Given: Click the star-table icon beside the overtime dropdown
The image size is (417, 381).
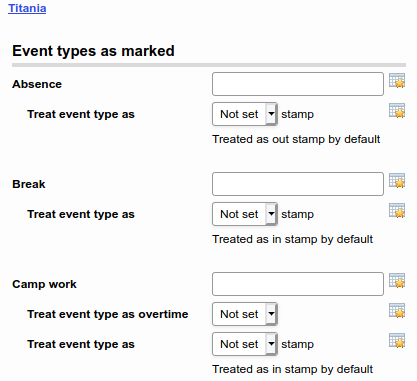Looking at the screenshot, I should pyautogui.click(x=397, y=311).
